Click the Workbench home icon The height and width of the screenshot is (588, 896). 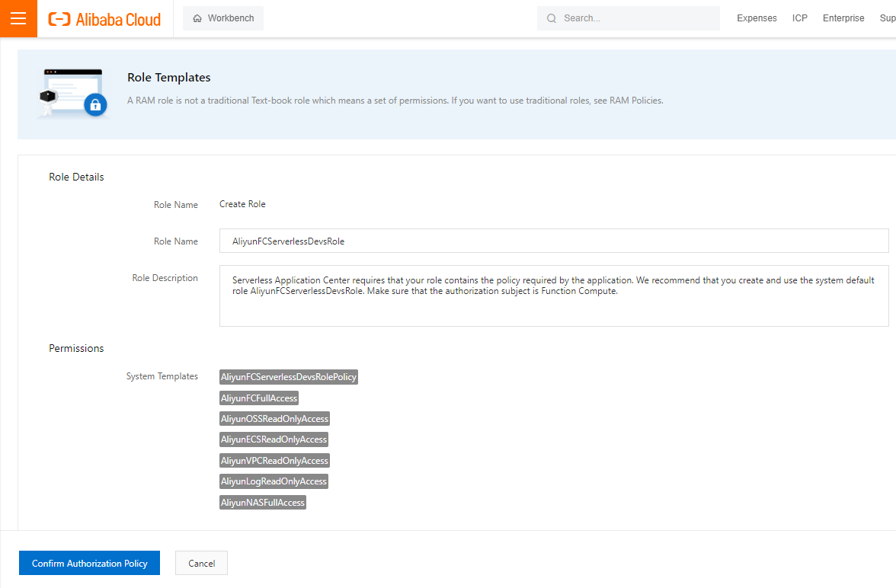point(197,18)
